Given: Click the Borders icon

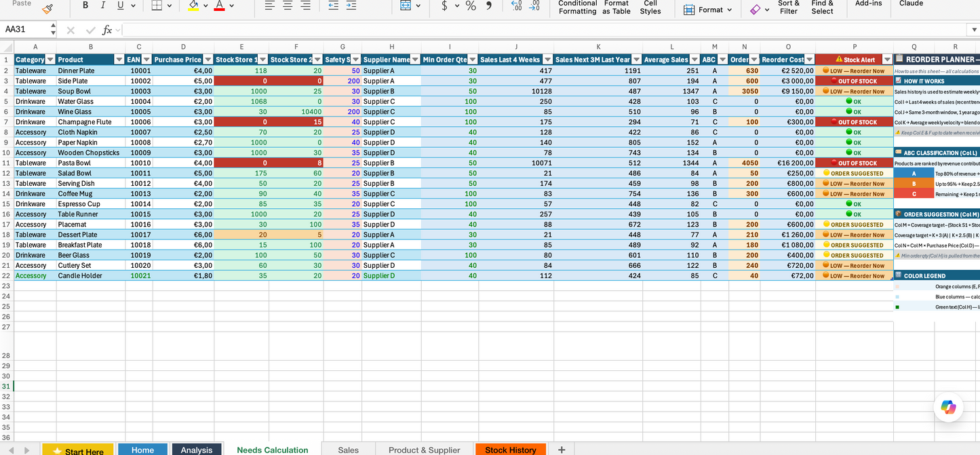Looking at the screenshot, I should coord(157,5).
